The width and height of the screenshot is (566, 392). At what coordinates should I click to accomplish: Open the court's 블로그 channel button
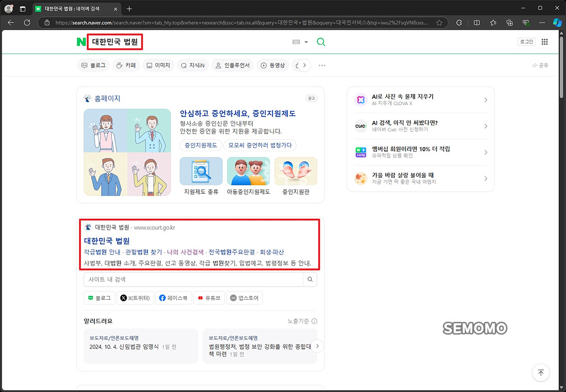(x=99, y=298)
